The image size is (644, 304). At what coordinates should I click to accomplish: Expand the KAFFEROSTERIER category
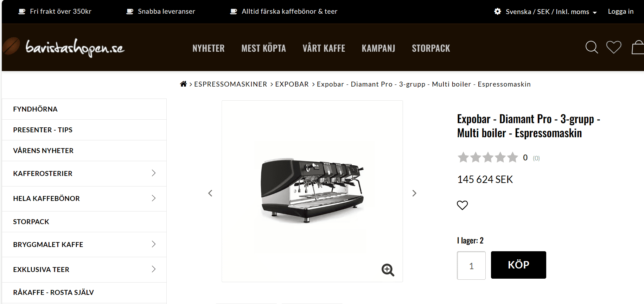[x=154, y=173]
